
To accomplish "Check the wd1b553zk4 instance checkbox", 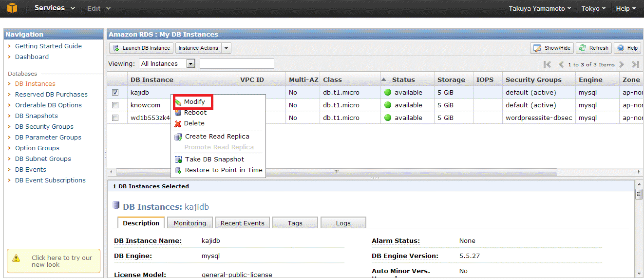I will (115, 118).
